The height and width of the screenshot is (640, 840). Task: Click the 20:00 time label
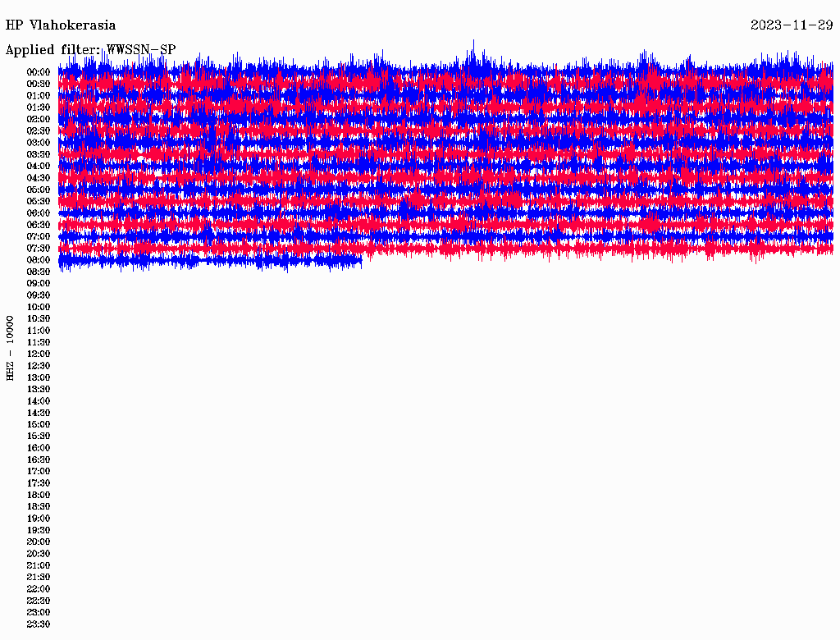coord(39,542)
